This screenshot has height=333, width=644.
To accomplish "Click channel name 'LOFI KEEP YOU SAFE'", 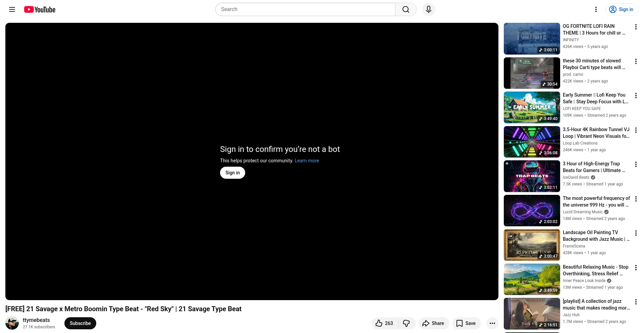I will click(x=582, y=109).
